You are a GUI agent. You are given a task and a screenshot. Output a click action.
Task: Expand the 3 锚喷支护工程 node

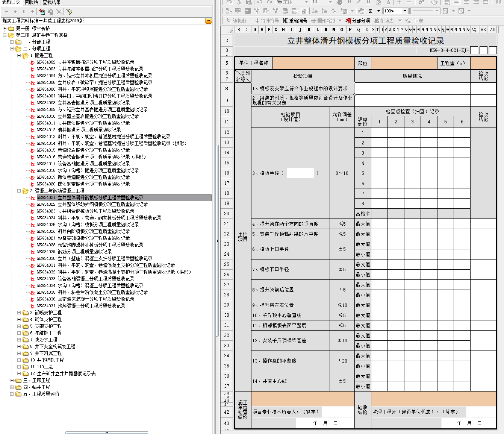click(19, 313)
